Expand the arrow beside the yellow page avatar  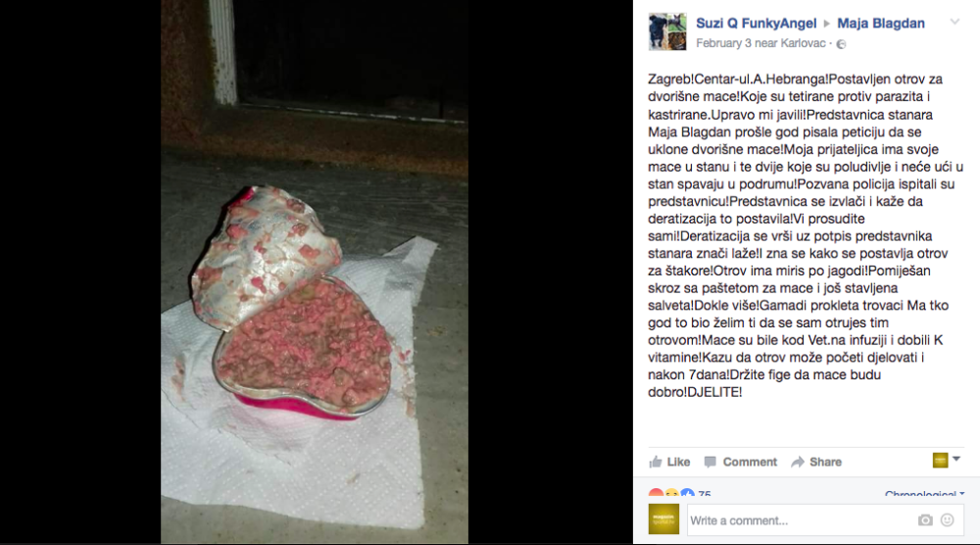956,459
